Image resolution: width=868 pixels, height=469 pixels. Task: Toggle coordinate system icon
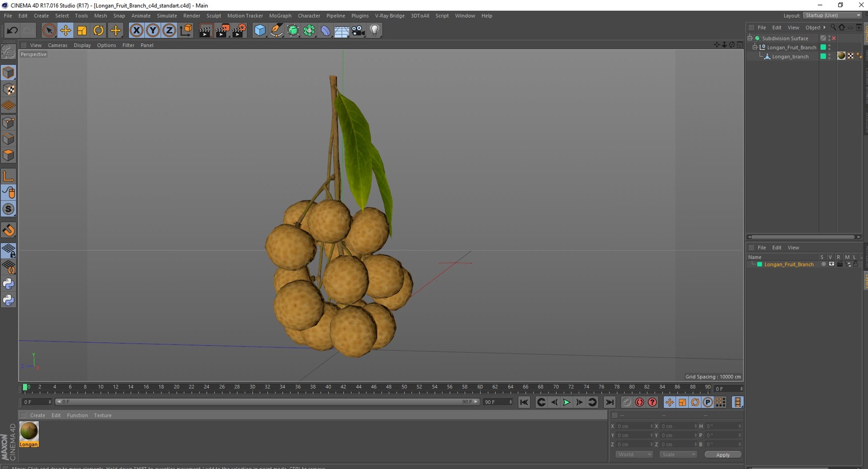point(186,31)
